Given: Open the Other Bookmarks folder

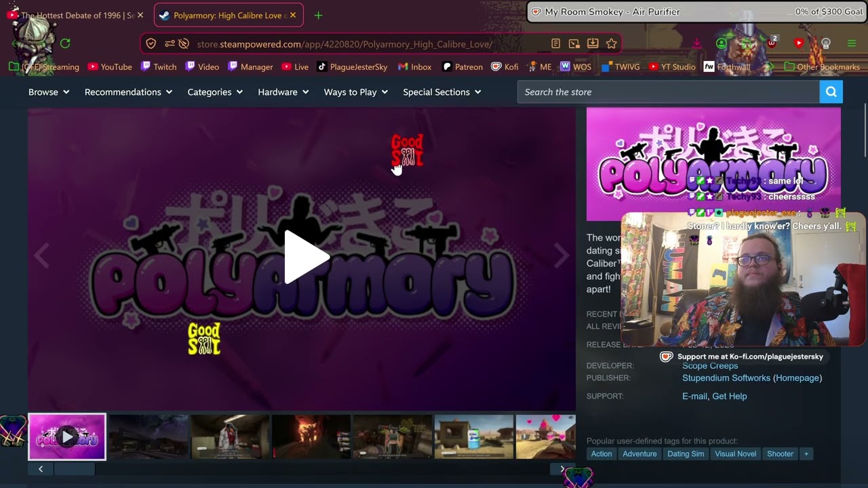Looking at the screenshot, I should tap(822, 66).
